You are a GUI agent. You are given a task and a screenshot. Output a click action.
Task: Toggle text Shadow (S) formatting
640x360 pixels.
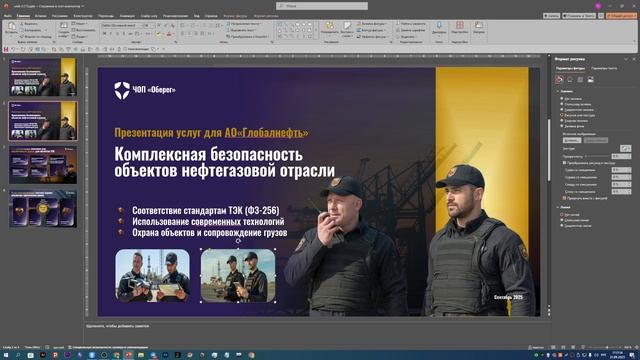(124, 33)
